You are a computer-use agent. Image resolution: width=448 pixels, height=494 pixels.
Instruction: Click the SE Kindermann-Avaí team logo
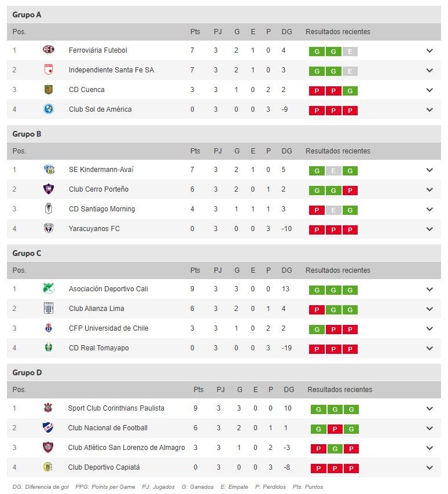pos(48,170)
